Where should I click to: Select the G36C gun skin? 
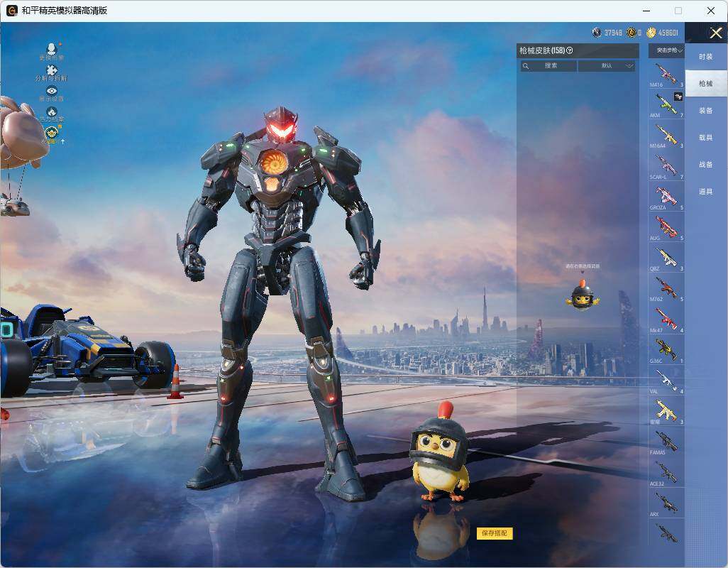click(666, 350)
